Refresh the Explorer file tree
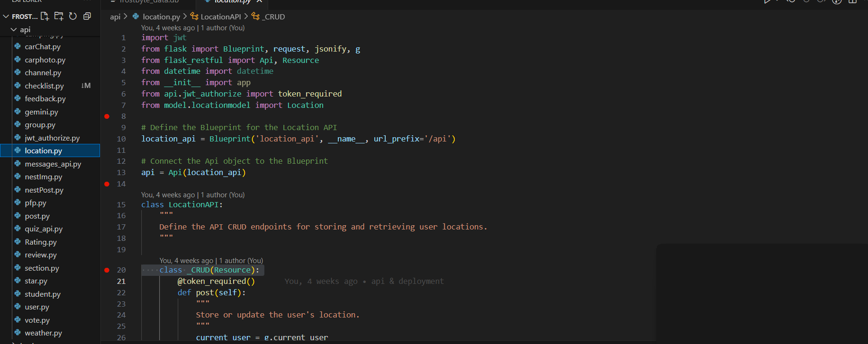Screen dimensions: 868x344 [x=73, y=16]
